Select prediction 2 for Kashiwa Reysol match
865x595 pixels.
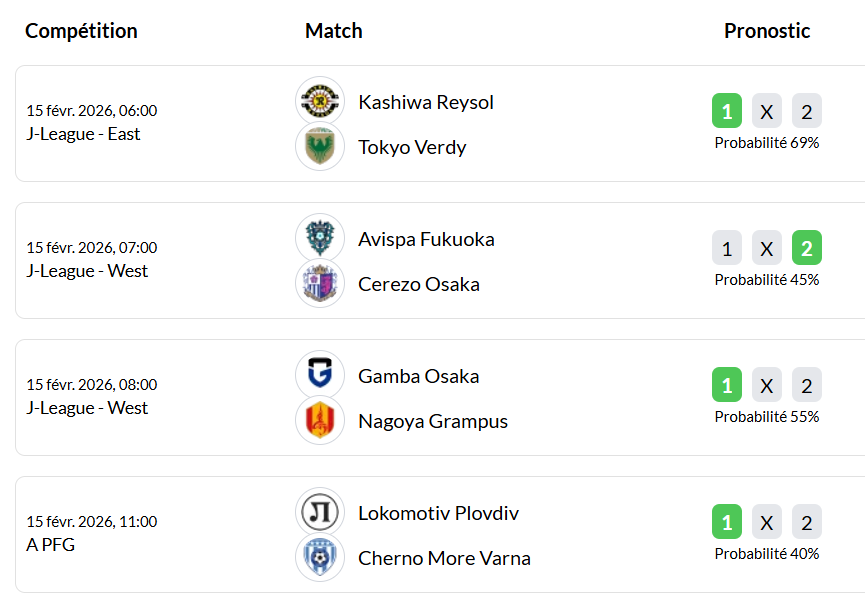coord(807,111)
